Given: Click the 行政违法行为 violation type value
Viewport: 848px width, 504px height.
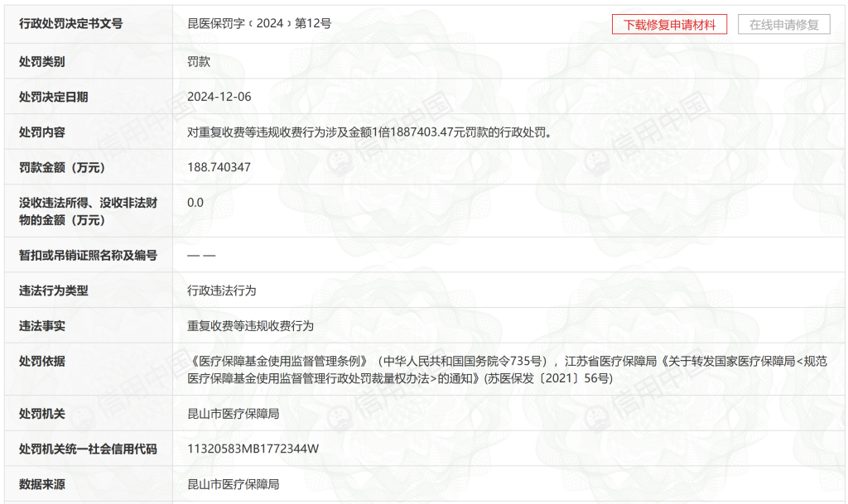Looking at the screenshot, I should coord(222,290).
